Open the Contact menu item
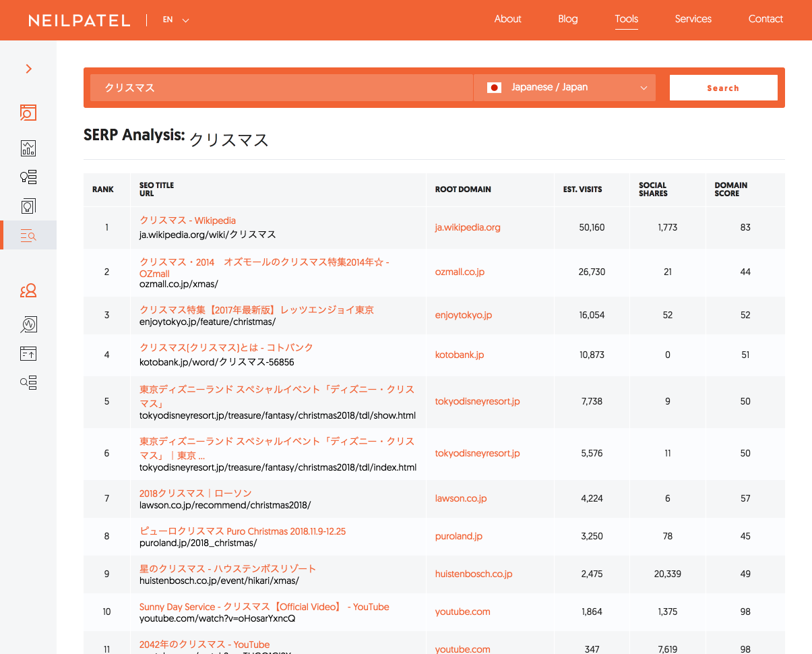Viewport: 812px width, 654px height. tap(766, 19)
